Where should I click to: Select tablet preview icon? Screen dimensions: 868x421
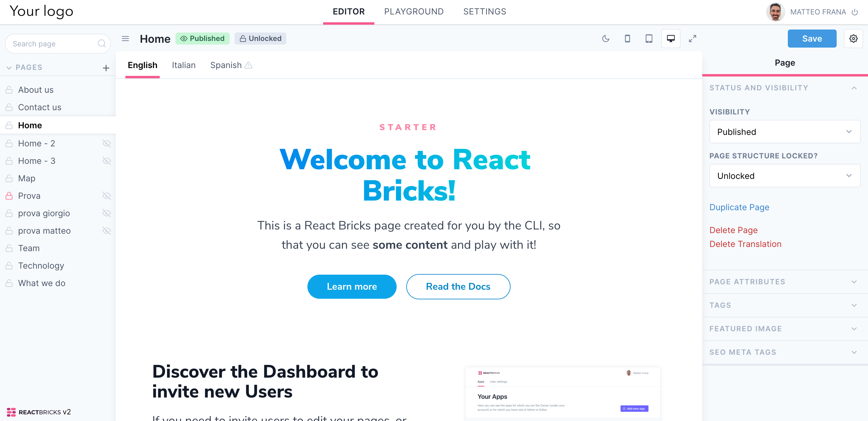click(x=649, y=39)
